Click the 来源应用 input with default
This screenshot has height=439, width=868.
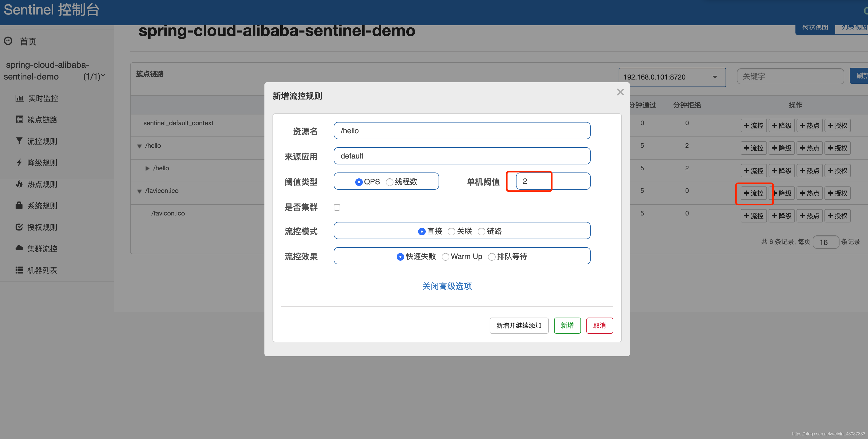coord(462,156)
